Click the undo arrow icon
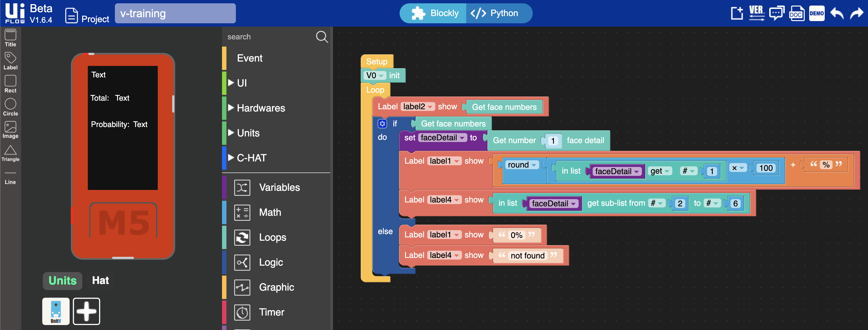 [x=836, y=14]
